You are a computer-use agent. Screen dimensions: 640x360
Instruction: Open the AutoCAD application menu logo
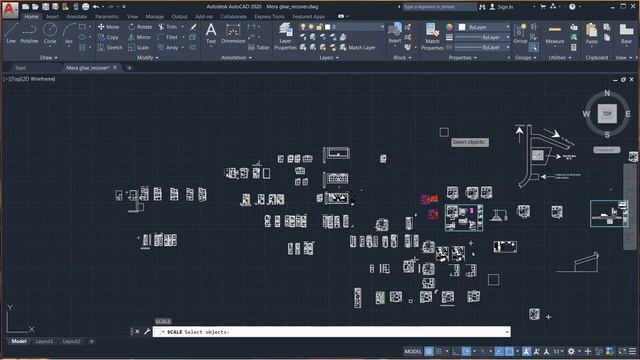[10, 9]
